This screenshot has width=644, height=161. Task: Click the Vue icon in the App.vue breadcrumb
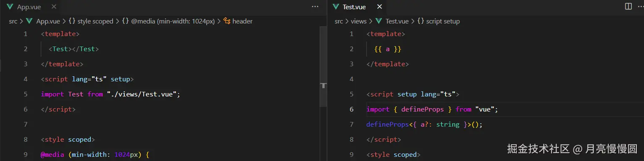coord(29,21)
